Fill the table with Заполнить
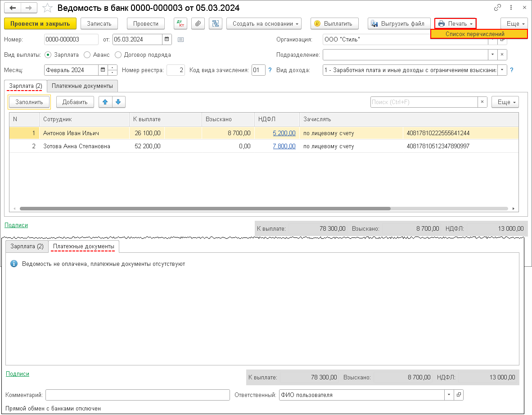532x415 pixels. [x=29, y=102]
